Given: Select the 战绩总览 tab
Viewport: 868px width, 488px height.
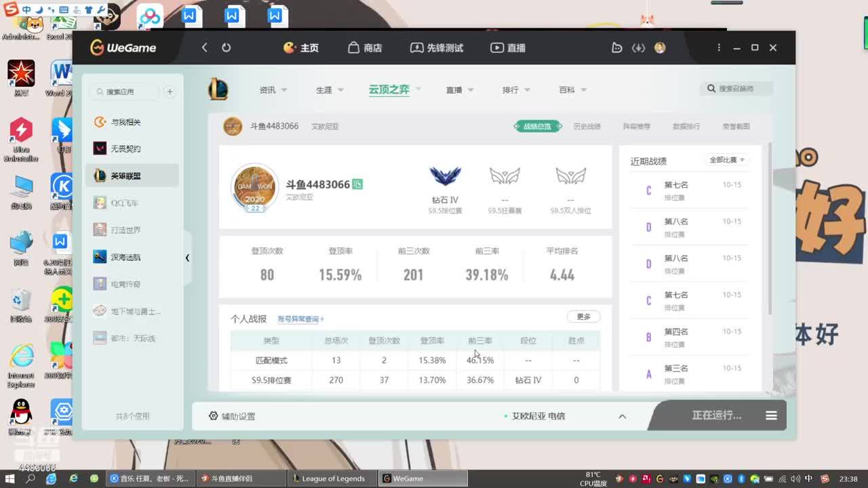Looking at the screenshot, I should point(537,126).
